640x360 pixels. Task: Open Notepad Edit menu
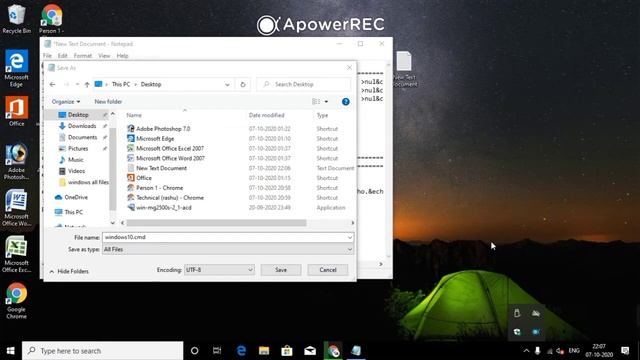62,56
